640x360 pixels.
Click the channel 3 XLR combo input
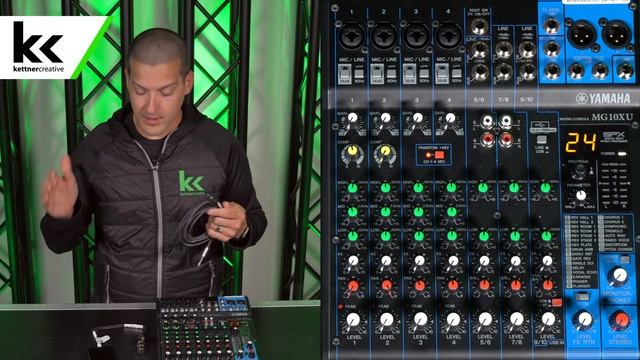coord(416,36)
